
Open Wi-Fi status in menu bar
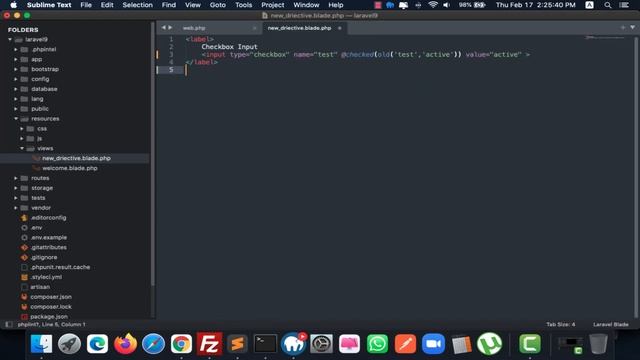pos(433,5)
